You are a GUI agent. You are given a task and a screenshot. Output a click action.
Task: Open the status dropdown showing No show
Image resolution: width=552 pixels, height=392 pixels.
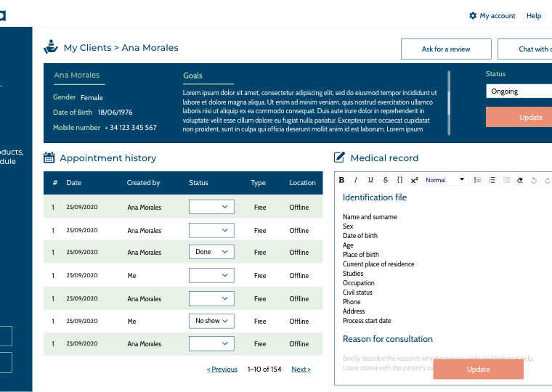pyautogui.click(x=211, y=321)
